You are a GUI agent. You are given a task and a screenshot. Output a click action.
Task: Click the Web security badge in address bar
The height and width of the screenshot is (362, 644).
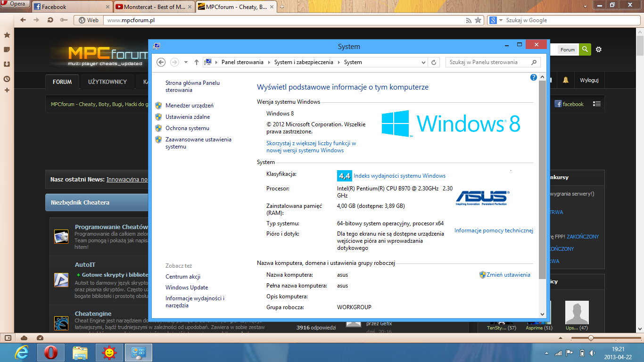89,20
